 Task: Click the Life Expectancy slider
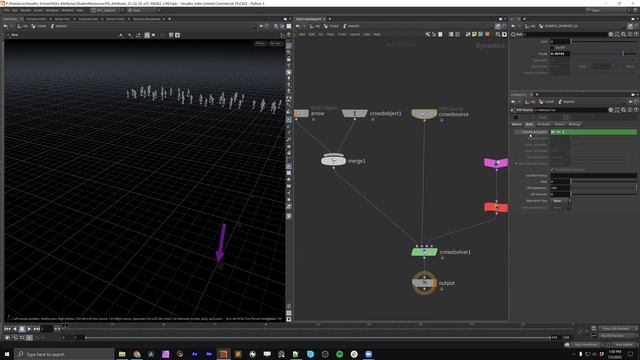604,188
